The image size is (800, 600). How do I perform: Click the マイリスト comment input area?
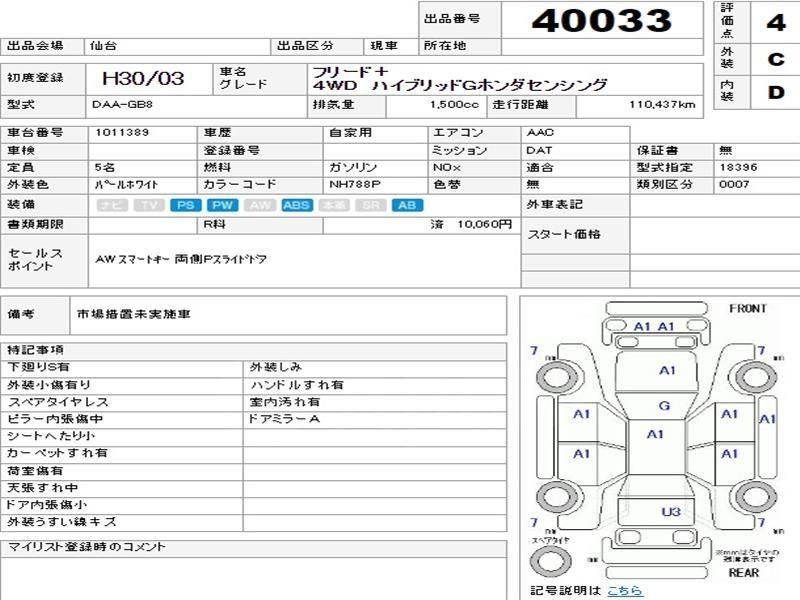point(254,579)
